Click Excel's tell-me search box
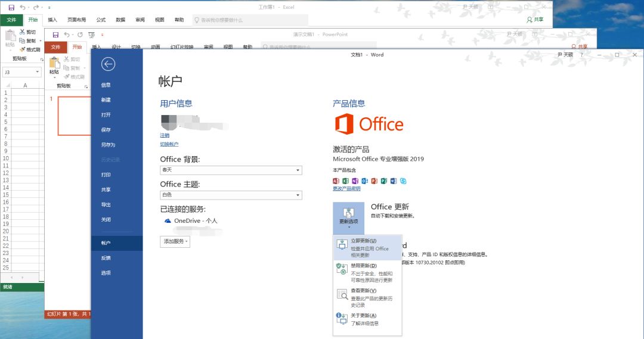The width and height of the screenshot is (644, 339). [x=250, y=20]
